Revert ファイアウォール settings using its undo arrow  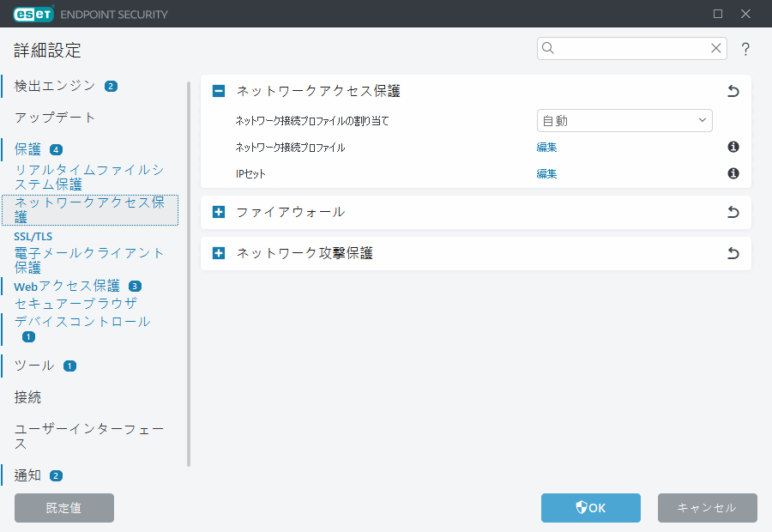click(733, 212)
